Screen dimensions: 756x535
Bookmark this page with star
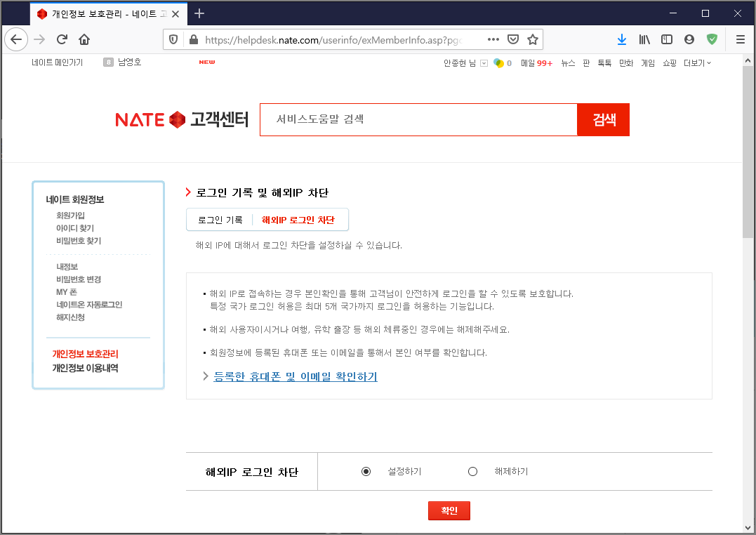[x=532, y=39]
